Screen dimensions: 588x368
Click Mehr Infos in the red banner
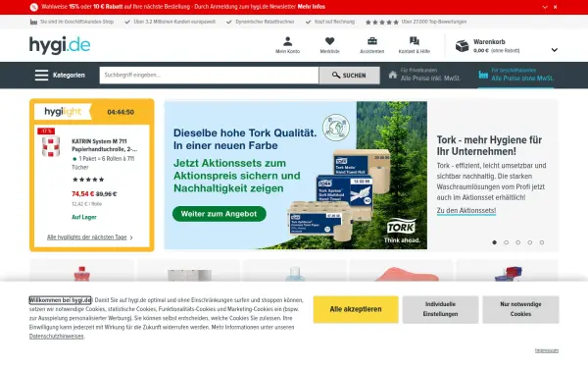click(312, 7)
